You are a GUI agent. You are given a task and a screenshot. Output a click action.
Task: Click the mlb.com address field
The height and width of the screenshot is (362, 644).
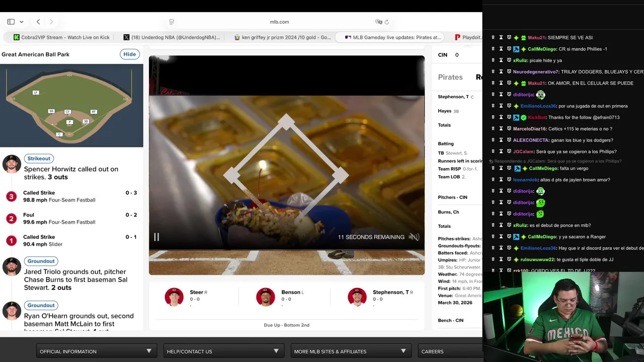coord(279,22)
